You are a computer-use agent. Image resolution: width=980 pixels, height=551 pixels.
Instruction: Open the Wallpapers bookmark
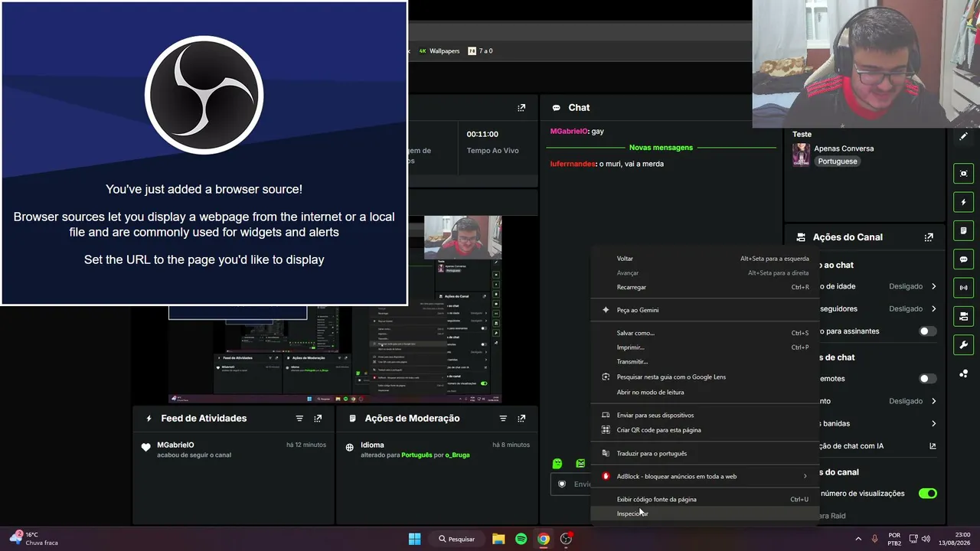(x=439, y=51)
